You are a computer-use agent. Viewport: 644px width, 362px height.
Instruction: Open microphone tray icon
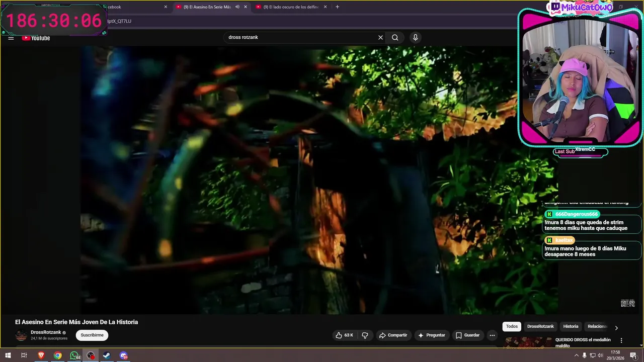(x=584, y=355)
